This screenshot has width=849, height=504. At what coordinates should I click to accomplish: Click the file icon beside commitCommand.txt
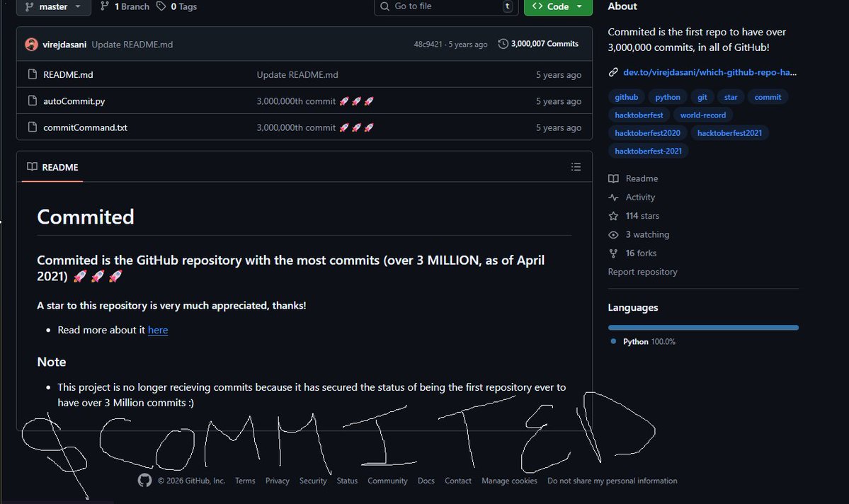[x=33, y=127]
